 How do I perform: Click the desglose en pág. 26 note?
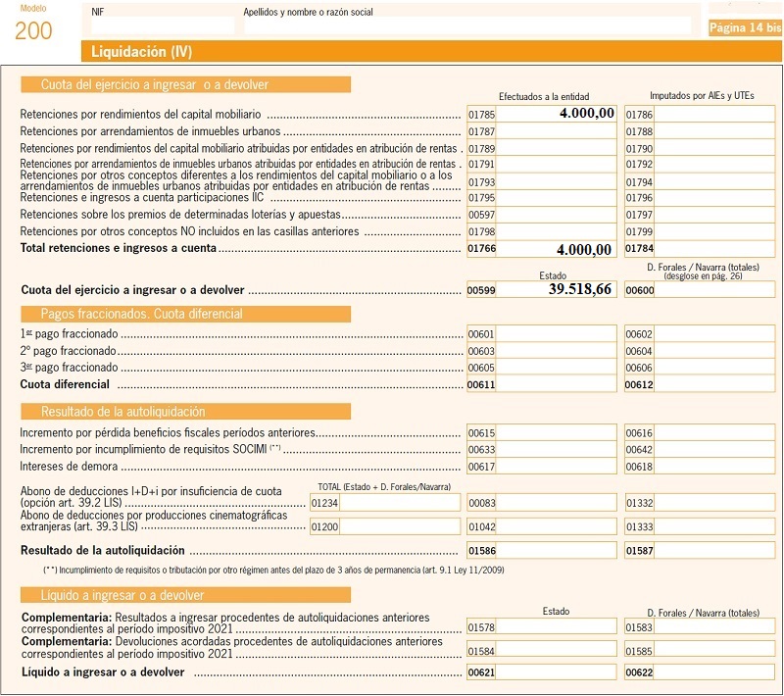[703, 276]
